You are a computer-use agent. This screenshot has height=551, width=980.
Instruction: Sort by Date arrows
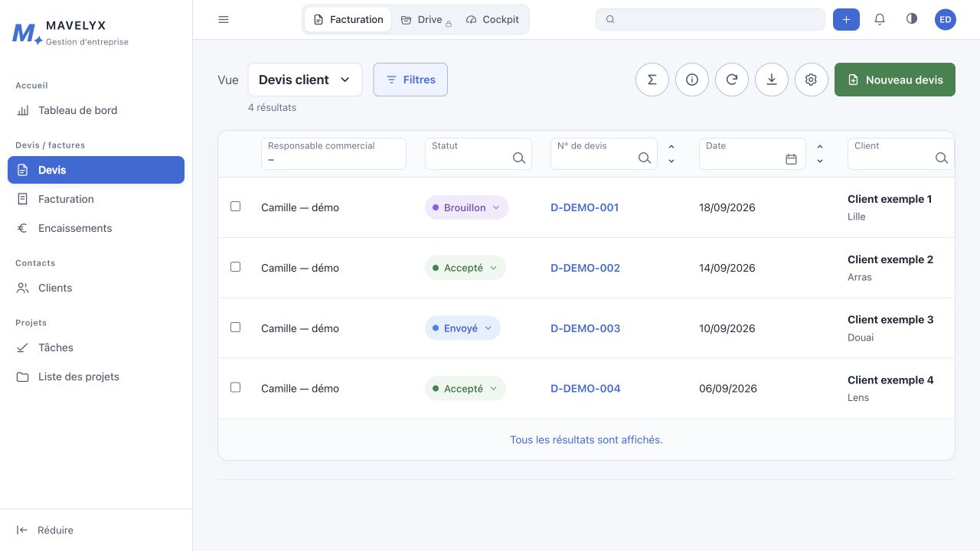tap(820, 154)
